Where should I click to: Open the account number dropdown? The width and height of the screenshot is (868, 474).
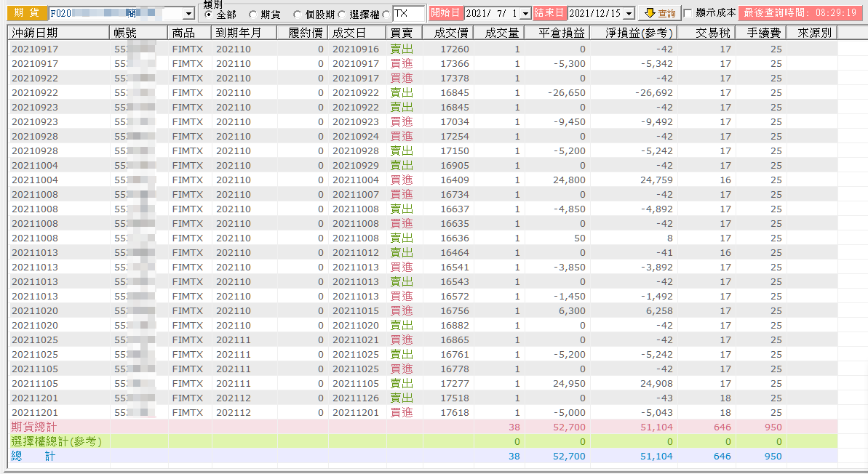188,14
